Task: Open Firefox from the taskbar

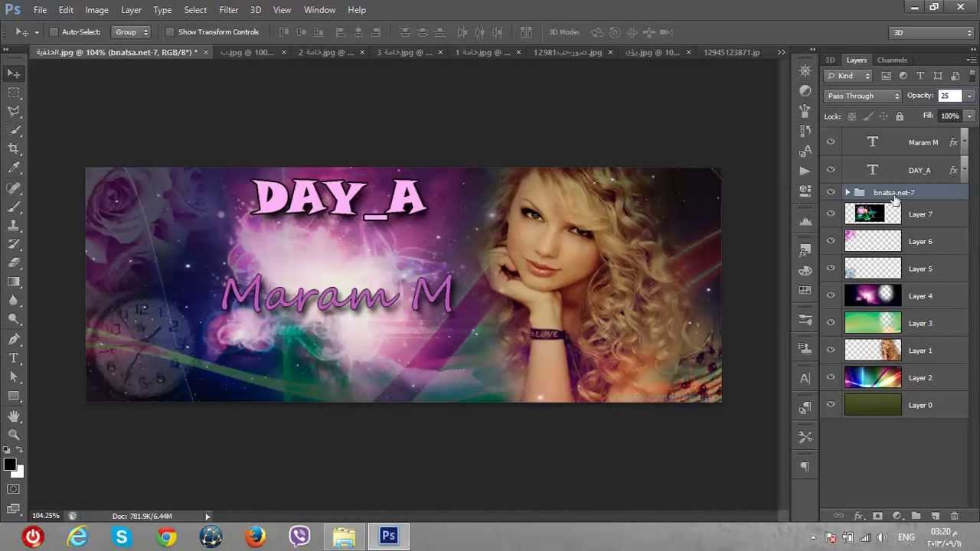Action: click(256, 536)
